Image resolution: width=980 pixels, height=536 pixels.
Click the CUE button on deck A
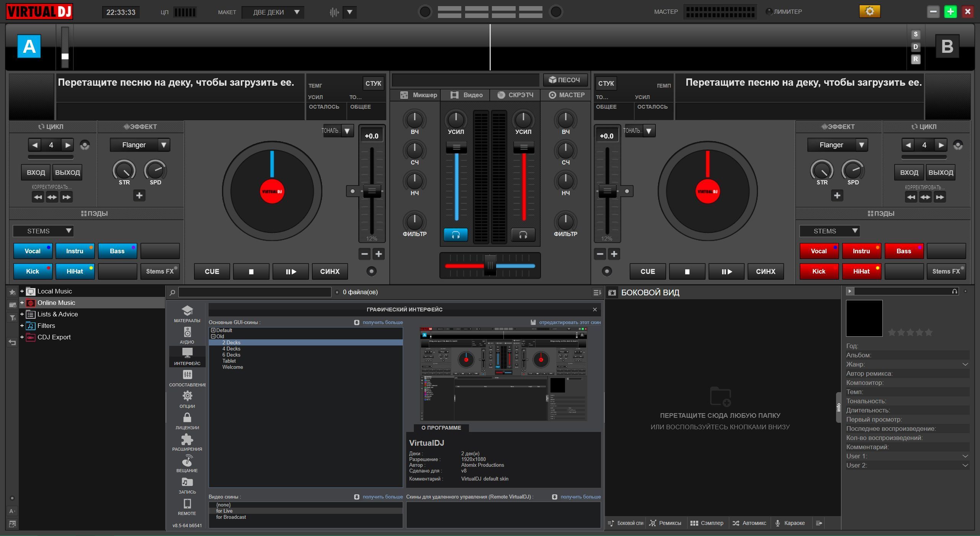212,271
